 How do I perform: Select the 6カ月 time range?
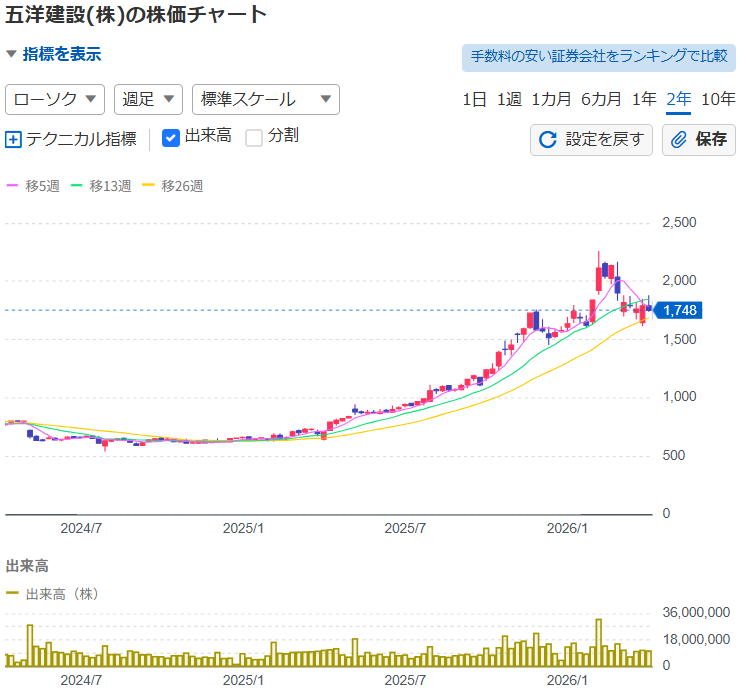click(601, 99)
